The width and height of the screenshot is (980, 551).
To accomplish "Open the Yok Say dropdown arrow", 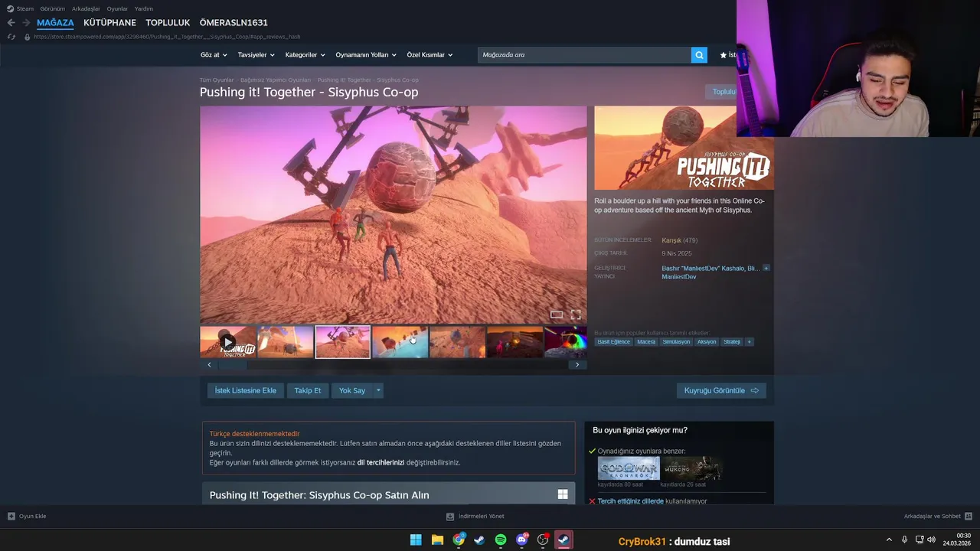I will pyautogui.click(x=378, y=390).
